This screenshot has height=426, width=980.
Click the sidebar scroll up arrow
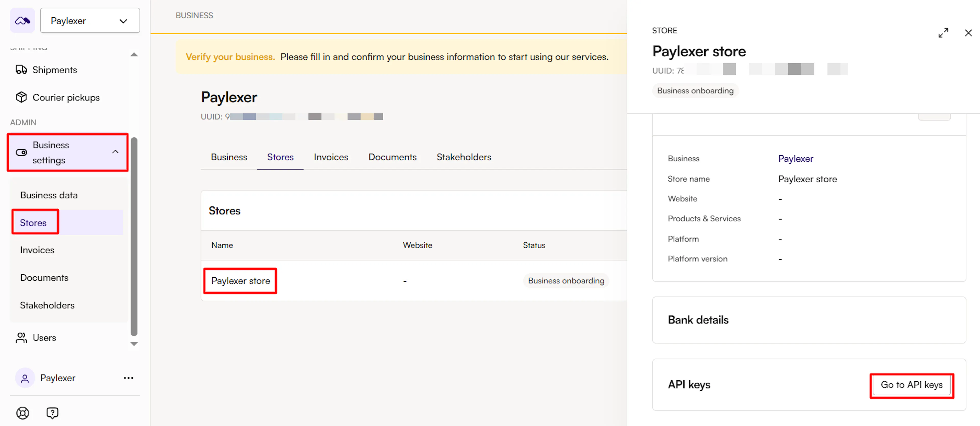point(134,55)
